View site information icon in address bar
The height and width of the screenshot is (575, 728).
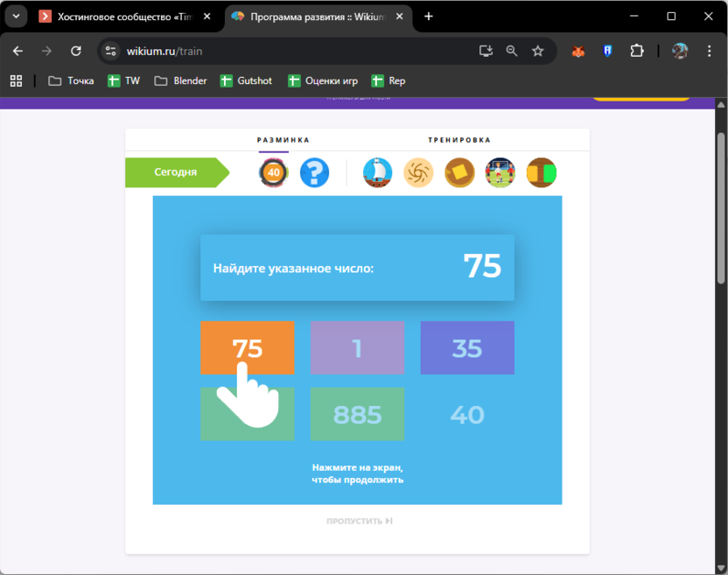(x=110, y=51)
